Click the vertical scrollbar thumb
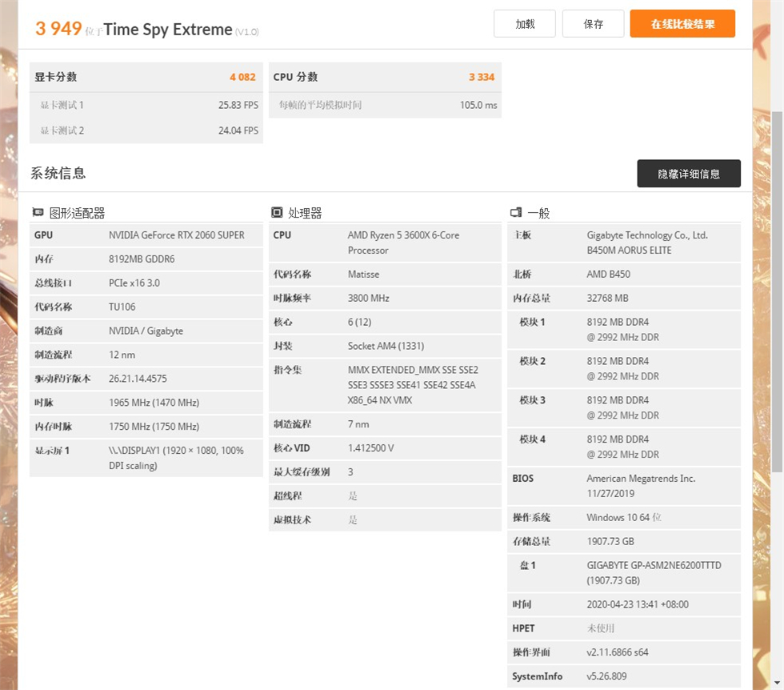The height and width of the screenshot is (690, 784). tap(777, 291)
